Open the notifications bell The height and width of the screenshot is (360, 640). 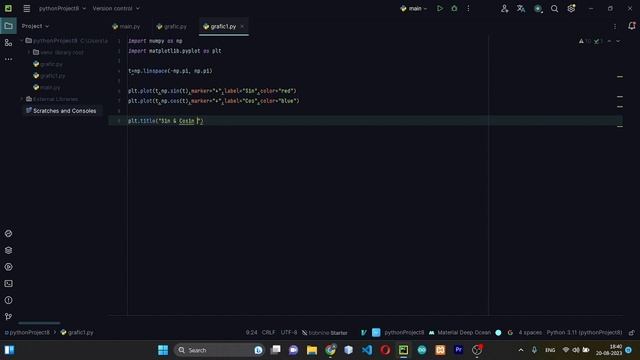[631, 26]
